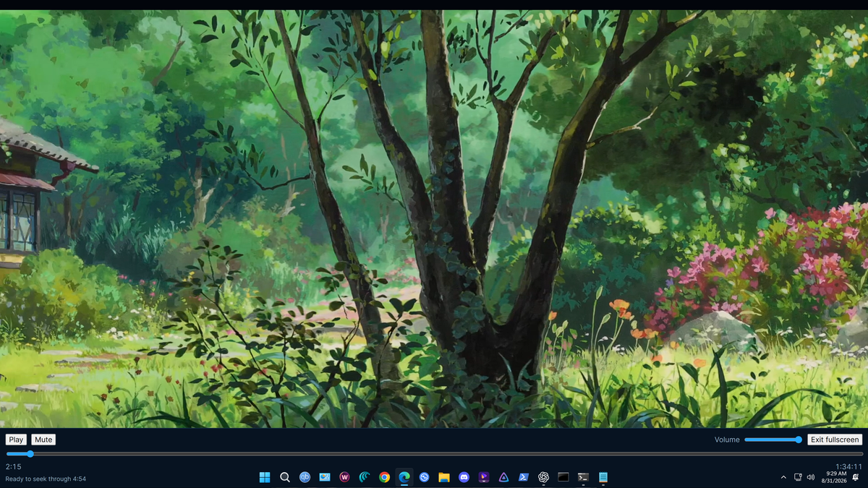The height and width of the screenshot is (488, 868).
Task: Open the purple video player app icon
Action: click(x=484, y=477)
